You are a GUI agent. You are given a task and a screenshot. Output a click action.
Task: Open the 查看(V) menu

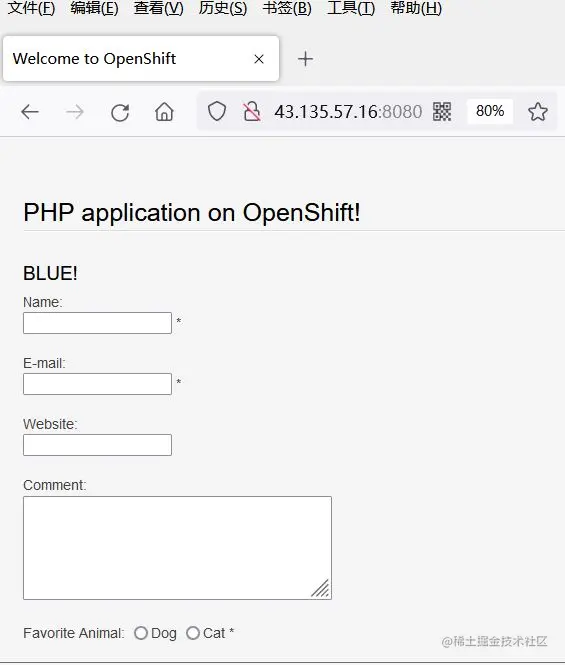click(x=159, y=8)
